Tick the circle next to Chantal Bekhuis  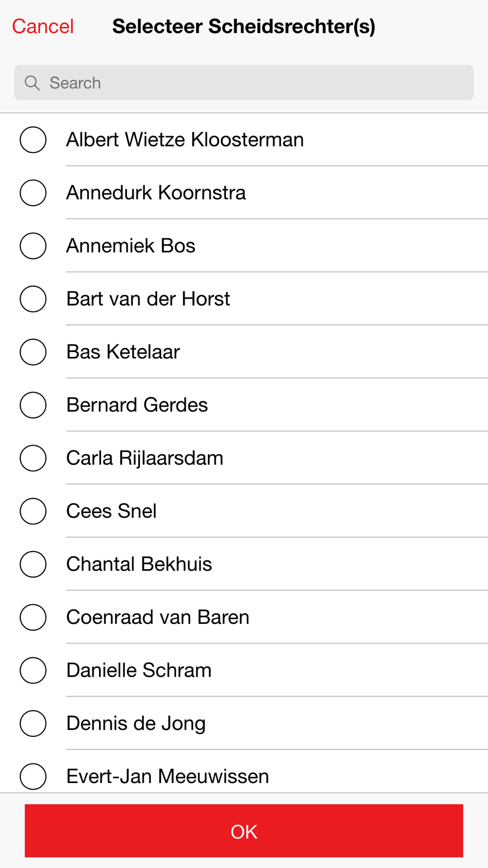click(x=33, y=564)
